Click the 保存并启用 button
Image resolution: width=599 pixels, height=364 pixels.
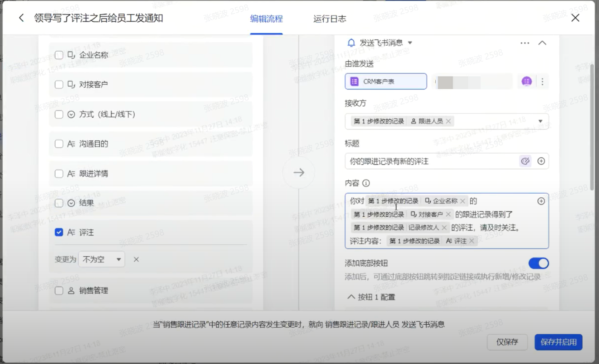pos(558,342)
